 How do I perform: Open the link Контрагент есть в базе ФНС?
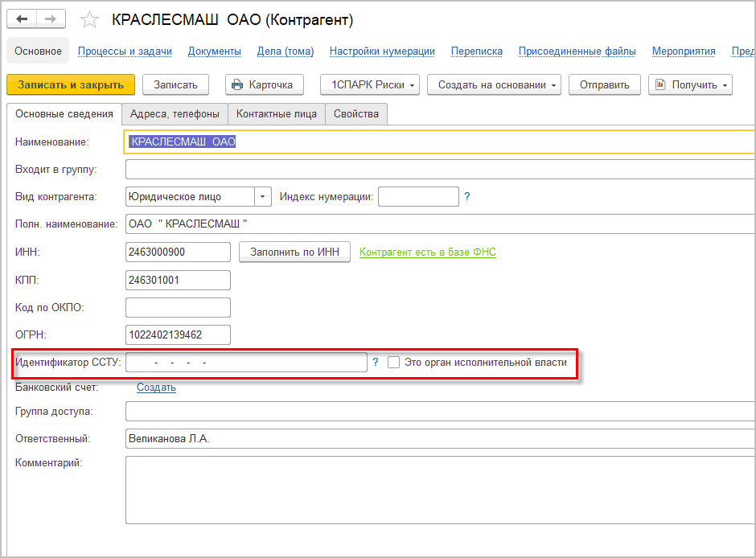click(428, 252)
